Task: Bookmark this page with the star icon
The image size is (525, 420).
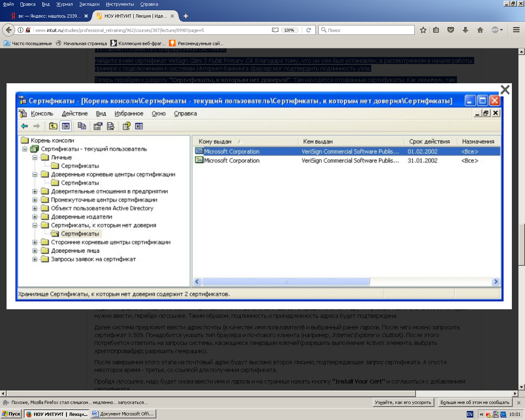Action: pos(423,30)
